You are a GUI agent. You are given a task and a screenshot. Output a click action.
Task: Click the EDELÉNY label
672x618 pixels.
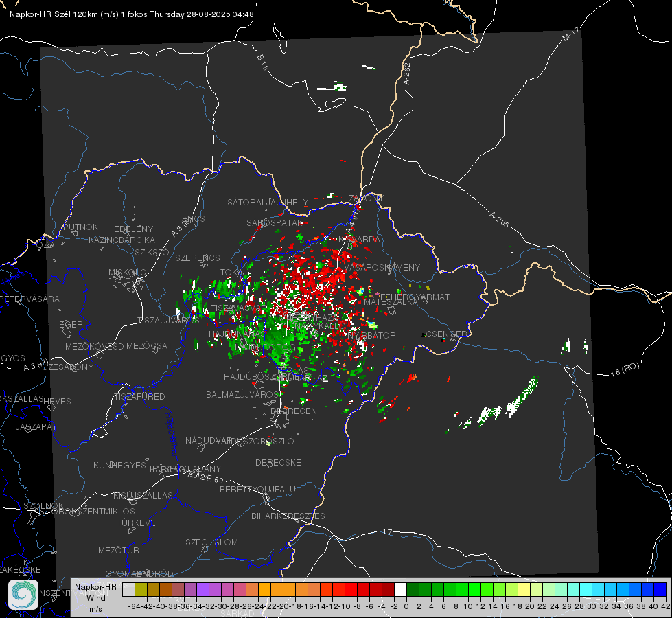coord(133,229)
